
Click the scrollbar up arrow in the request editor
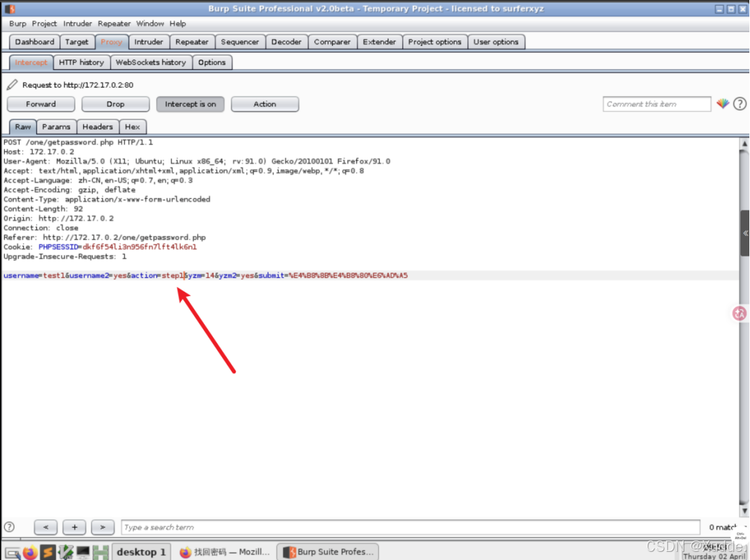coord(745,143)
